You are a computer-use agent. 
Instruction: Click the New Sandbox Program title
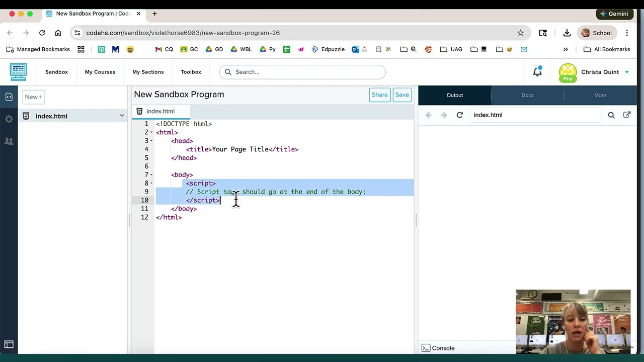click(179, 95)
